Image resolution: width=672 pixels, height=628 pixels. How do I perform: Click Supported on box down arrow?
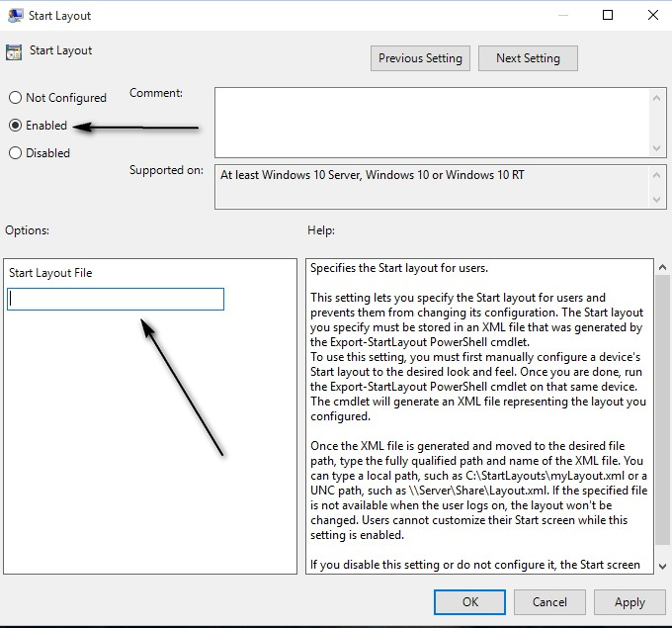pos(656,199)
